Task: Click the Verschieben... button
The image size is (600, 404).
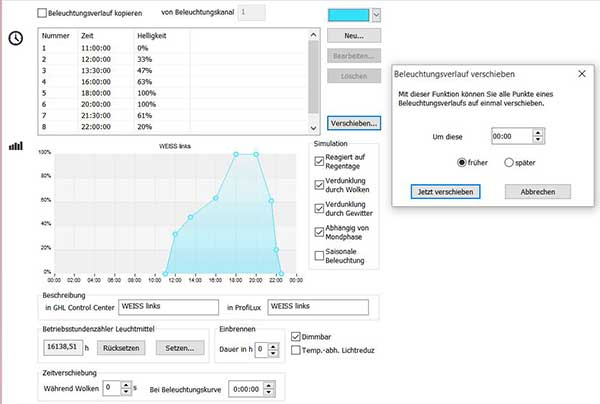Action: [x=353, y=123]
